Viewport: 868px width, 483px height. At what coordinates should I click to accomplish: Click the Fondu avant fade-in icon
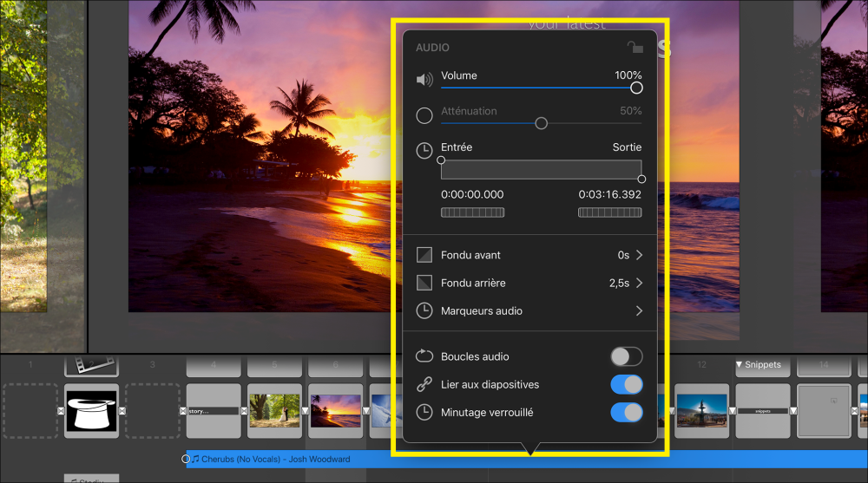click(424, 255)
